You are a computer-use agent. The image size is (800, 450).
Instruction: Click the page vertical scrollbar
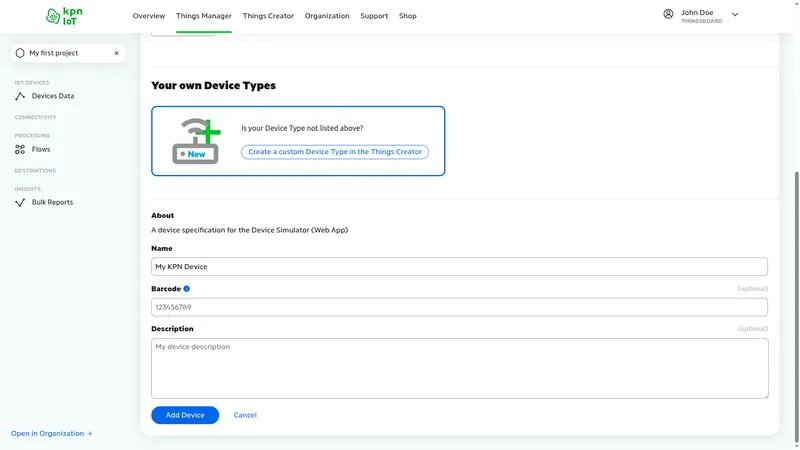796,306
